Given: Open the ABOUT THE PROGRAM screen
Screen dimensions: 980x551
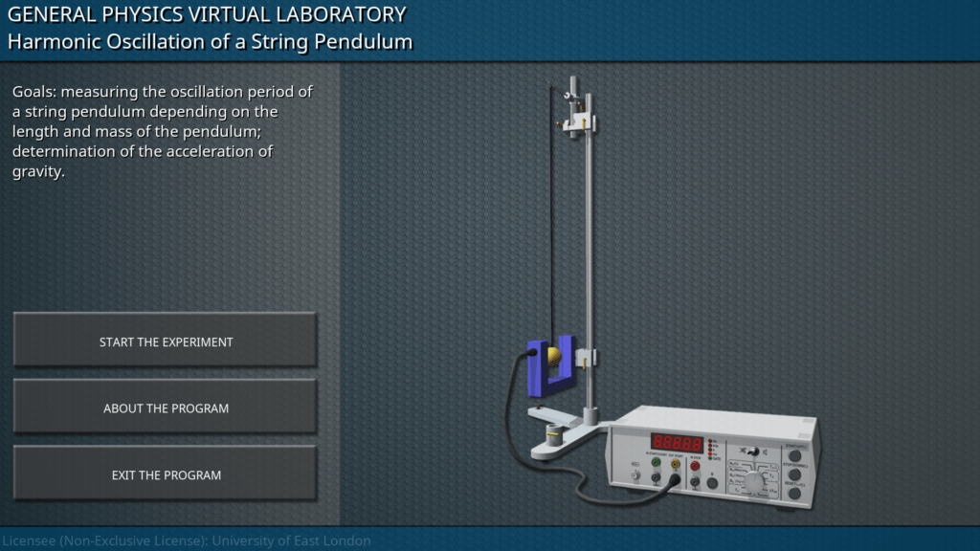Looking at the screenshot, I should point(166,408).
